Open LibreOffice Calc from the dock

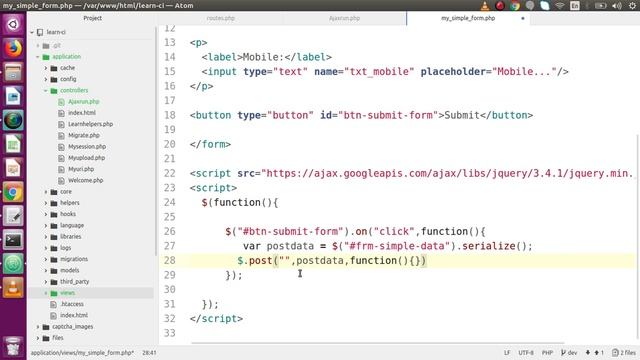(13, 144)
